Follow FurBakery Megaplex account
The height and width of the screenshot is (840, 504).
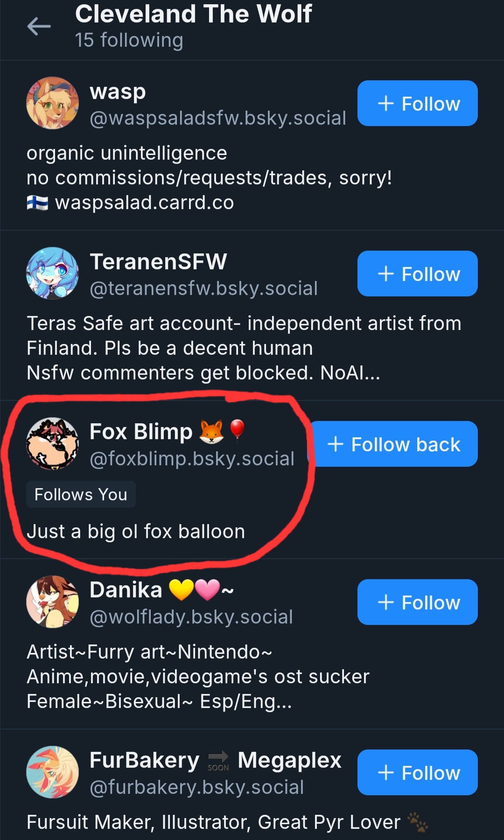(418, 772)
